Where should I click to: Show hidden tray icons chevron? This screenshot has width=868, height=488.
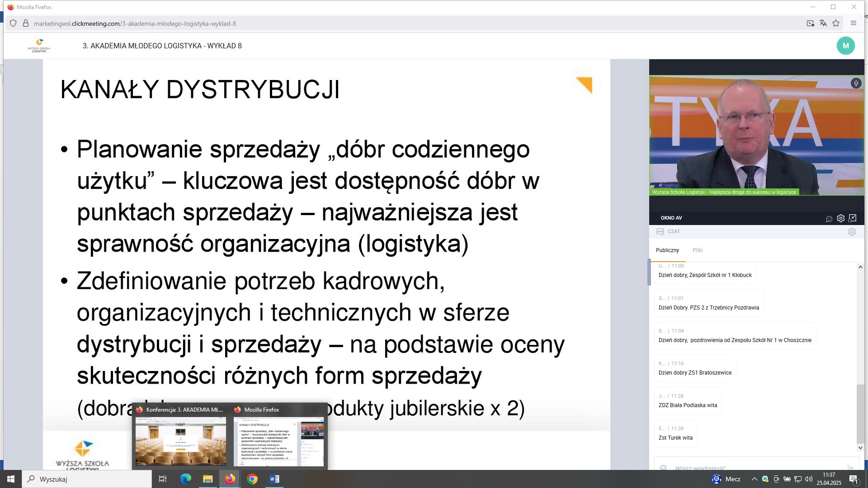(x=754, y=479)
